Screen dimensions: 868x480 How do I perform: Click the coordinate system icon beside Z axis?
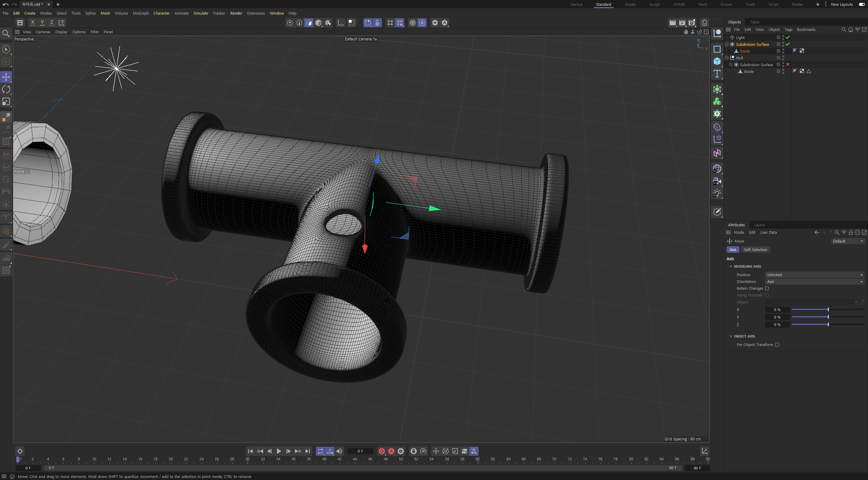tap(61, 23)
